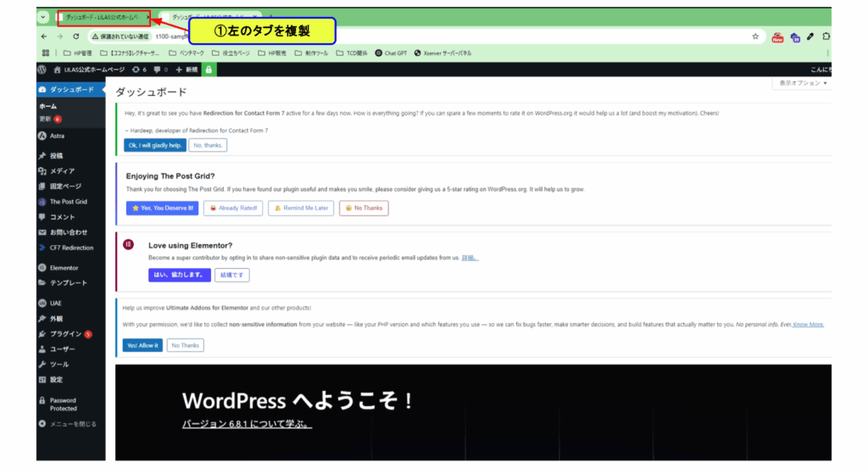The width and height of the screenshot is (868, 474).
Task: Open the HP管理 bookmark folder
Action: tap(77, 53)
